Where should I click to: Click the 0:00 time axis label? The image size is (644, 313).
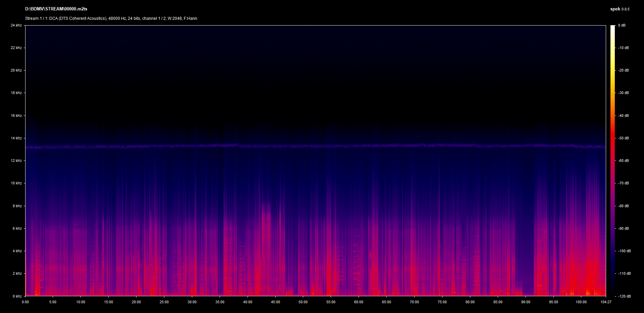pos(25,302)
